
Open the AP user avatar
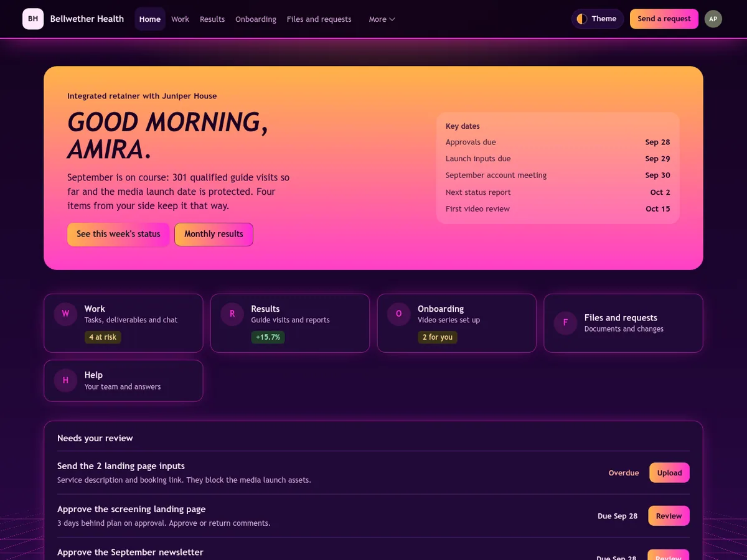pyautogui.click(x=713, y=19)
